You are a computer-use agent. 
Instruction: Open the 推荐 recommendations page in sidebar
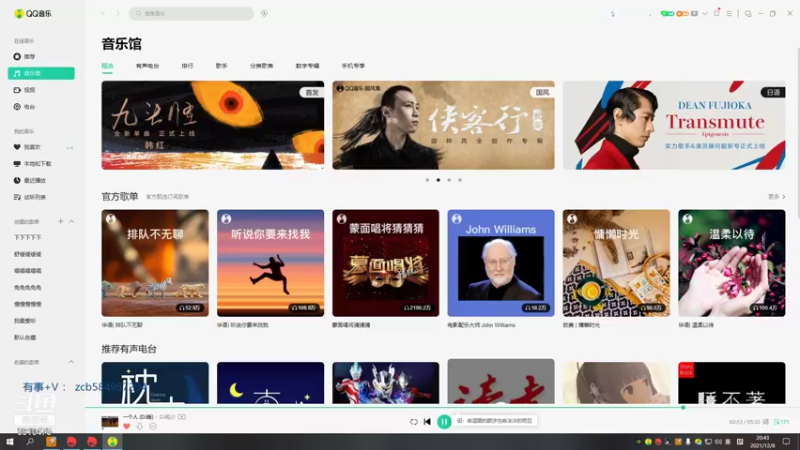pos(24,57)
